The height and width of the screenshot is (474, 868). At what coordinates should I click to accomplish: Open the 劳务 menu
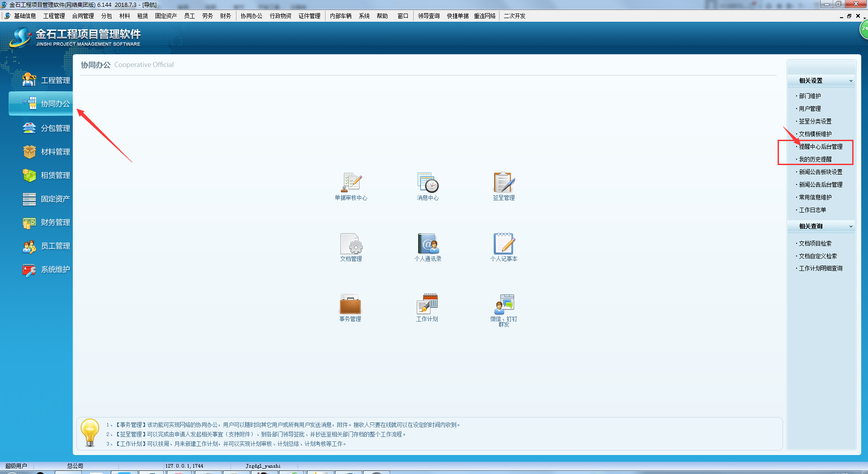click(x=208, y=16)
